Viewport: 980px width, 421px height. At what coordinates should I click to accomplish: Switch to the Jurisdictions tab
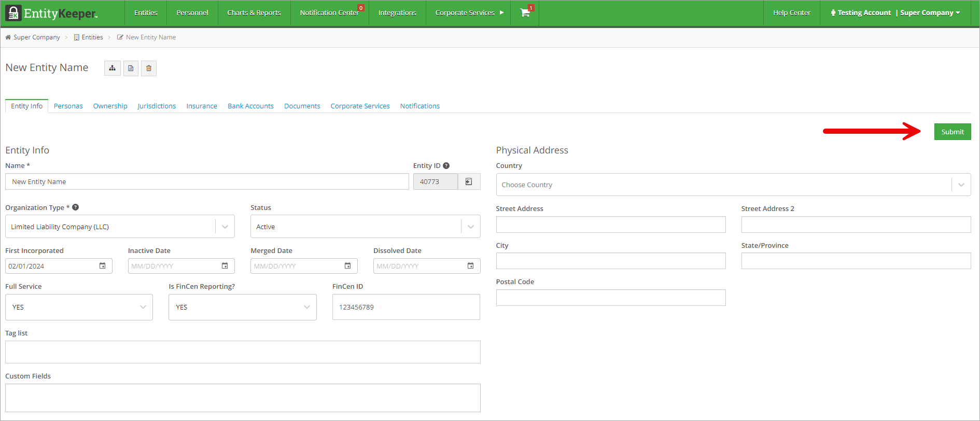coord(157,106)
